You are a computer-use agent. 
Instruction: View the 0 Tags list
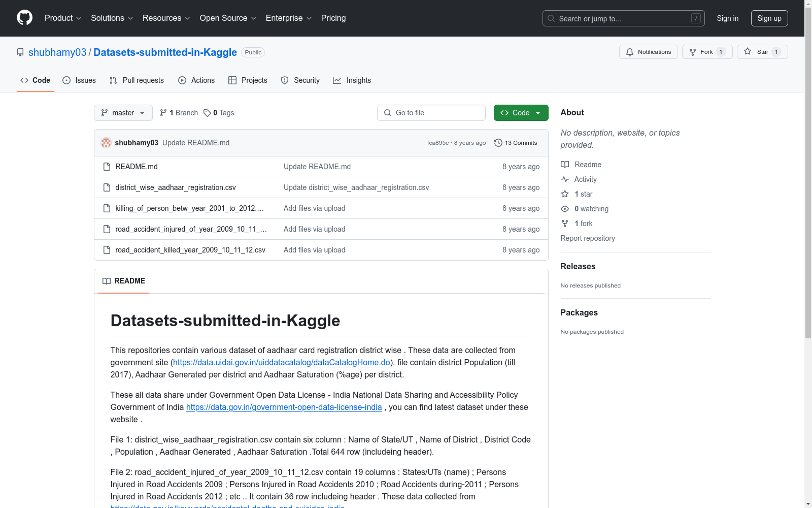coord(219,113)
